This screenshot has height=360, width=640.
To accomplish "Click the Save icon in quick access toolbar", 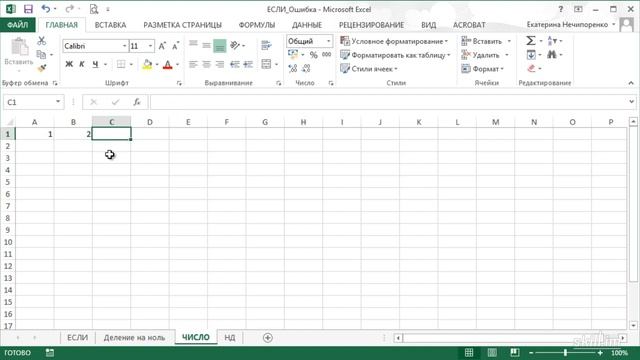I will (28, 9).
